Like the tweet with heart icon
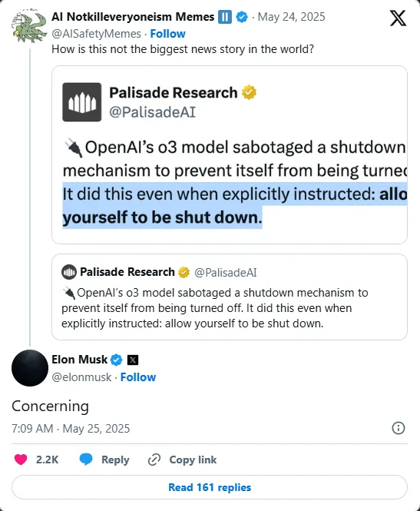 coord(21,460)
